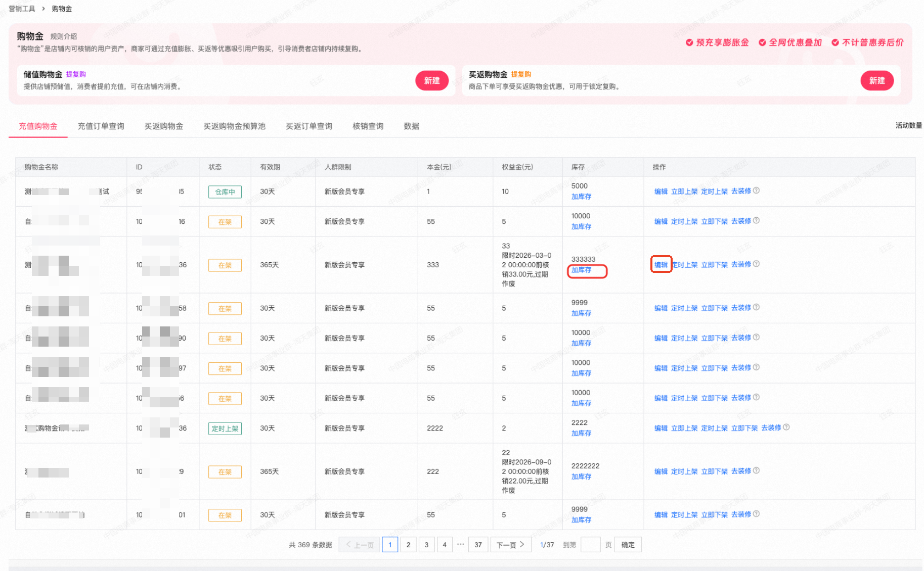Go to 营销工具 breadcrumb

click(x=22, y=9)
